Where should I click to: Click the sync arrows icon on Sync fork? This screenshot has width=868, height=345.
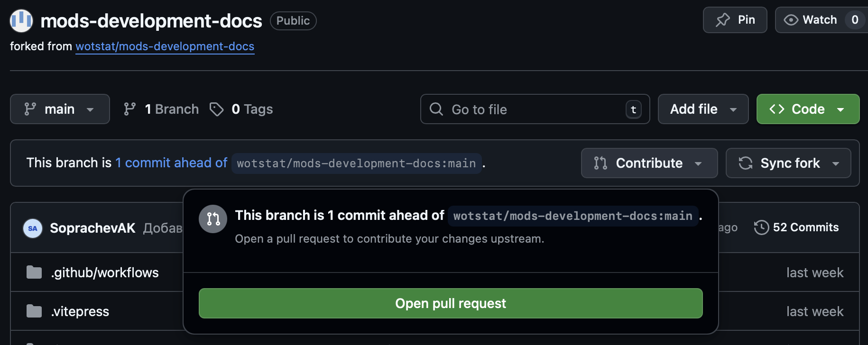746,163
